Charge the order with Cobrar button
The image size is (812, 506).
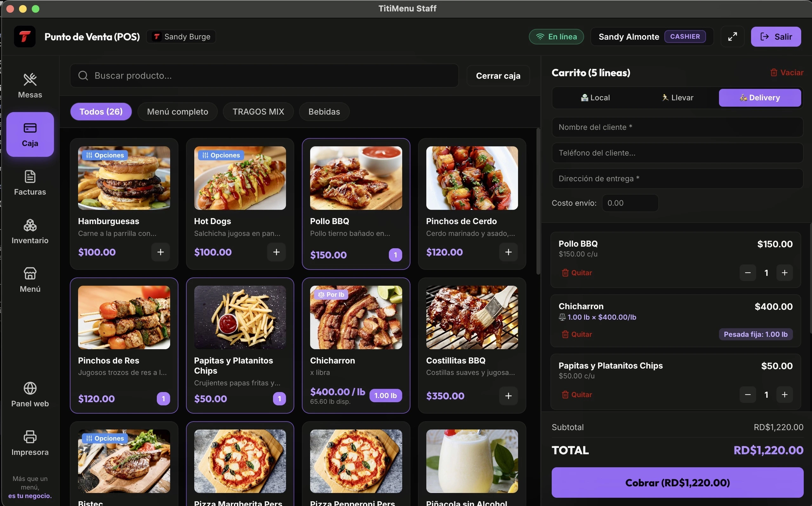click(677, 482)
